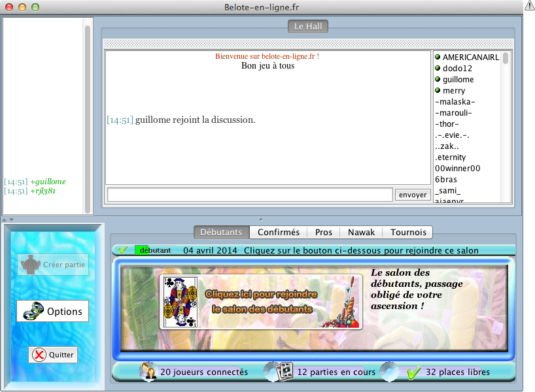This screenshot has height=392, width=535.
Task: Switch to the Débutants tab
Action: click(x=222, y=232)
